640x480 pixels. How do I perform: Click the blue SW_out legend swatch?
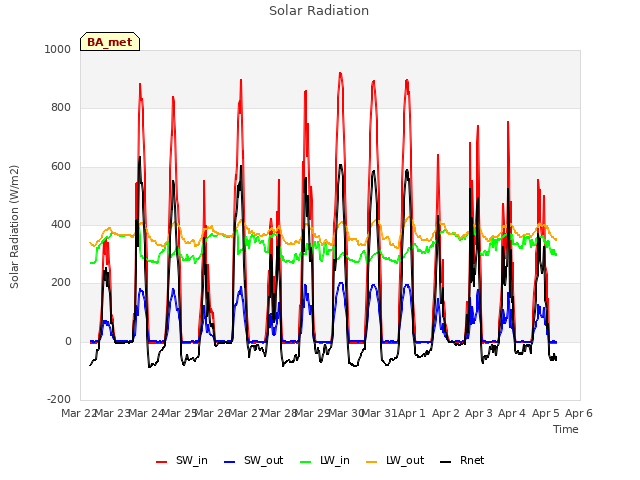click(x=230, y=462)
